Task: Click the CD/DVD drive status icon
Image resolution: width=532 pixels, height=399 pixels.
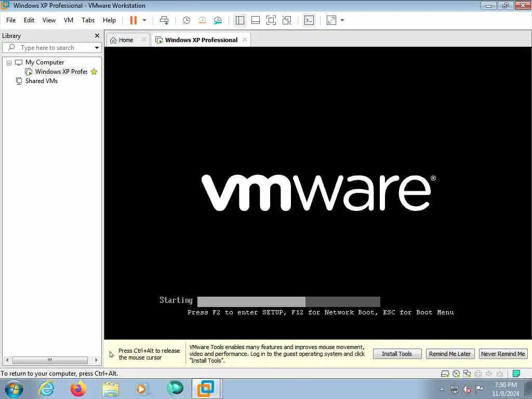Action: (x=456, y=374)
